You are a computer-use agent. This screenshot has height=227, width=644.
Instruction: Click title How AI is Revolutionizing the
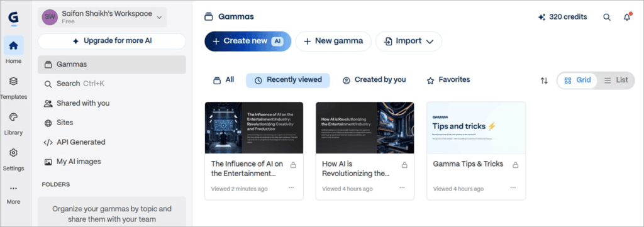pos(356,169)
